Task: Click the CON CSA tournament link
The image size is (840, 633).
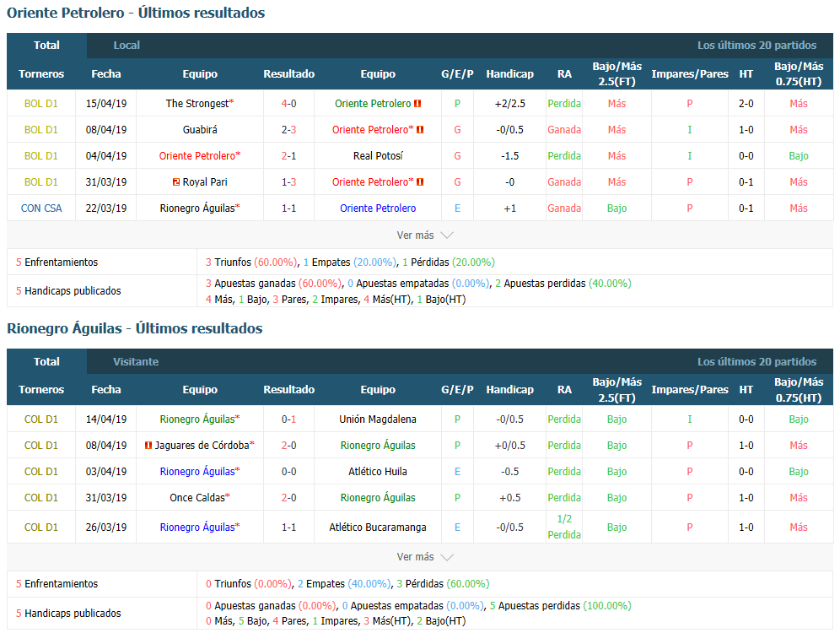Action: click(41, 208)
